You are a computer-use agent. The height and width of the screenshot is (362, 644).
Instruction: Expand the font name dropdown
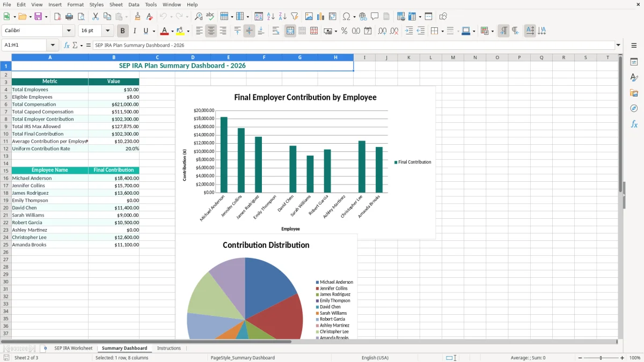pyautogui.click(x=68, y=31)
